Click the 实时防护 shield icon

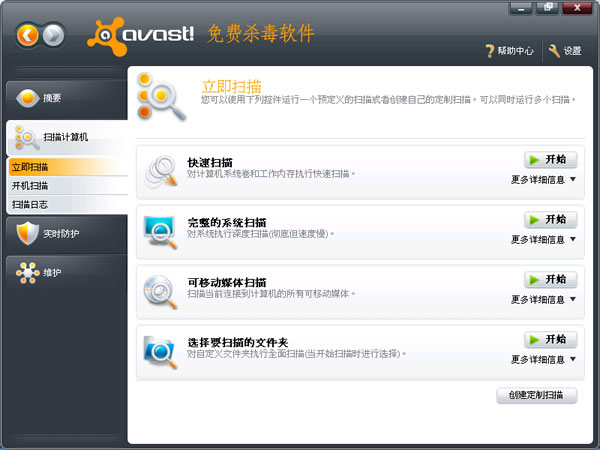28,233
